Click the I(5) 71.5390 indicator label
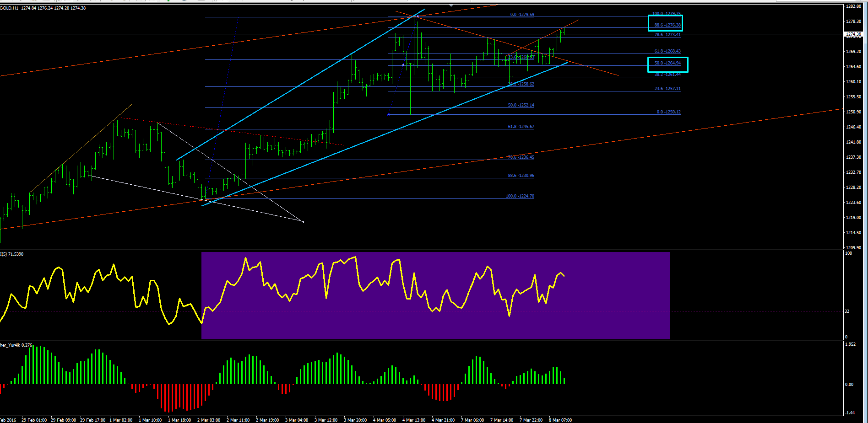Image resolution: width=868 pixels, height=423 pixels. 12,254
